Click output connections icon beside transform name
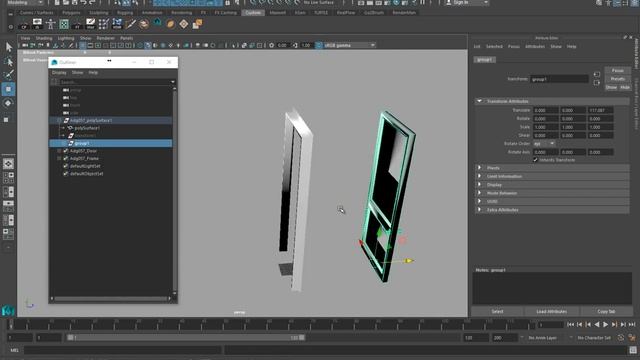This screenshot has width=640, height=360. tap(597, 82)
